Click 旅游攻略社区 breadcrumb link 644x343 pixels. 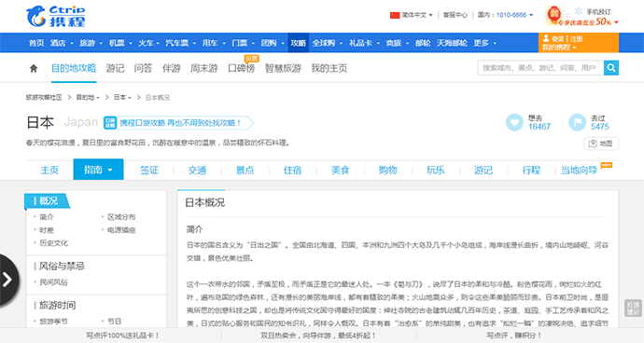click(x=44, y=97)
